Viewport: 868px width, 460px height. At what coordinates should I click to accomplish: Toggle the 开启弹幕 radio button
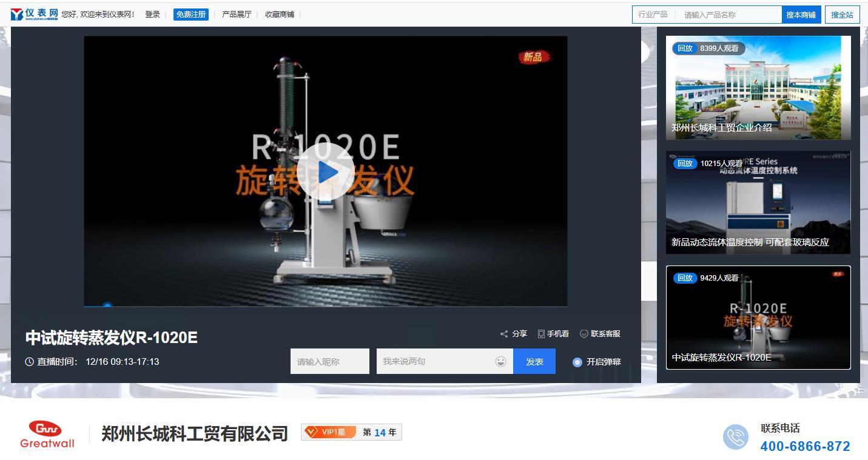coord(577,362)
